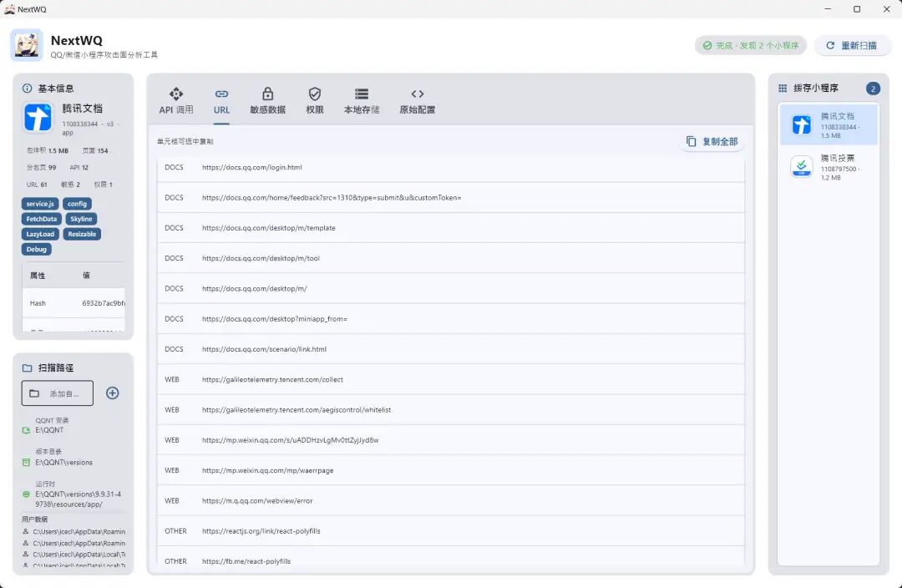Click the service.js tag chip

(x=40, y=204)
